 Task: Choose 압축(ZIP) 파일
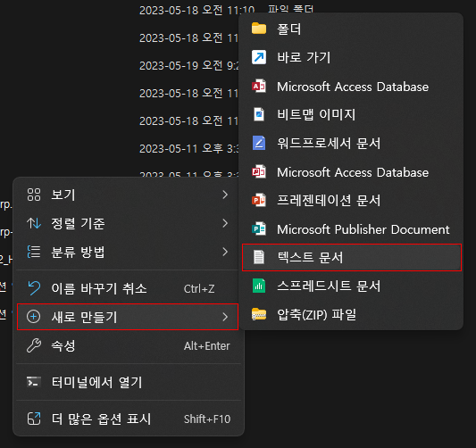click(352, 314)
